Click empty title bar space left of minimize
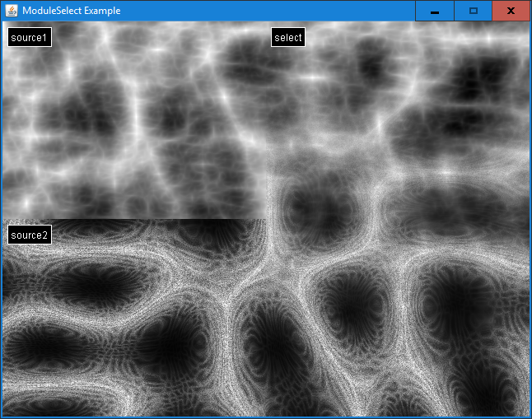The image size is (532, 419). pos(329,11)
